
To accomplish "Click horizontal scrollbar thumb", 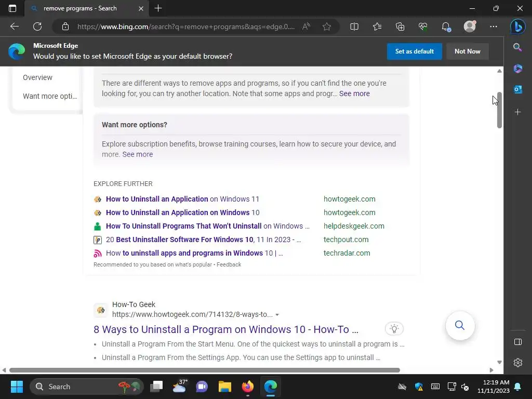I will coord(205,370).
